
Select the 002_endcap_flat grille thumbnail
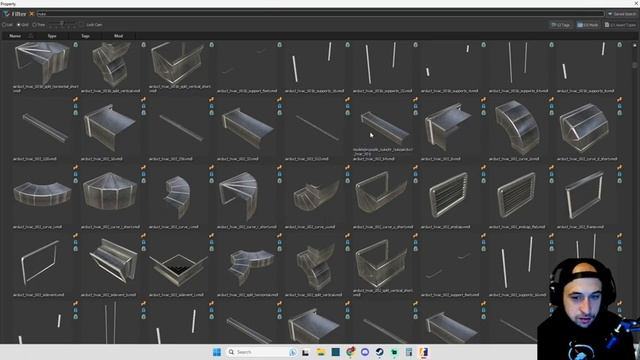click(x=518, y=195)
